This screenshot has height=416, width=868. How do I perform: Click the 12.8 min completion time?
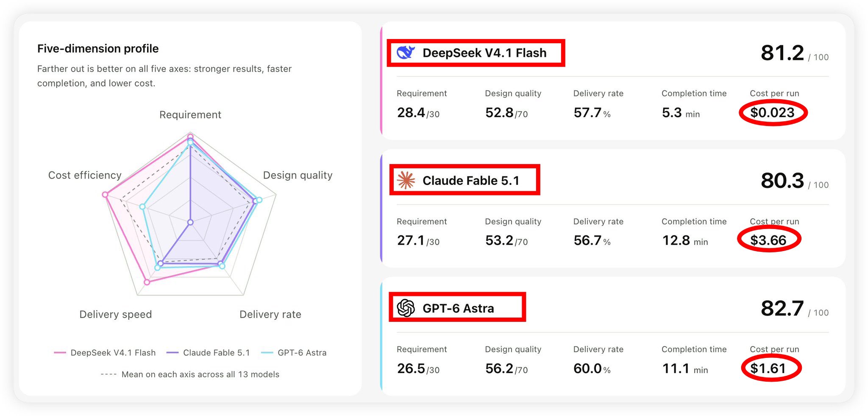[685, 240]
